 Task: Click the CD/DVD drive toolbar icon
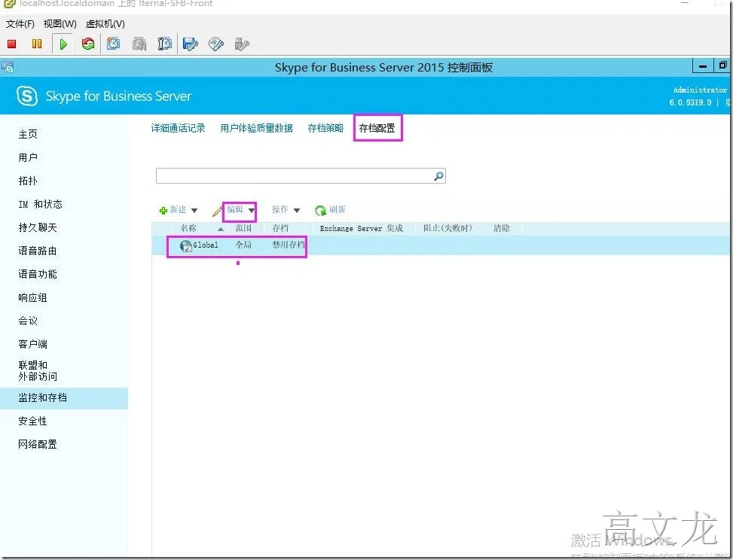216,44
